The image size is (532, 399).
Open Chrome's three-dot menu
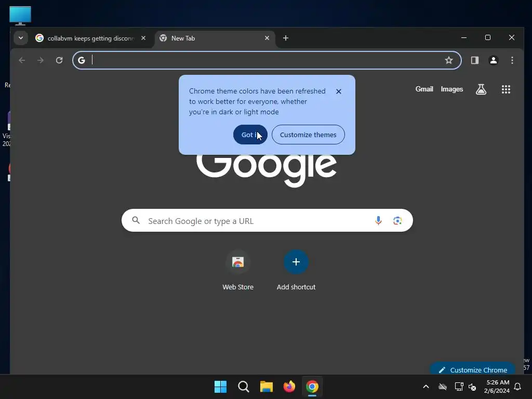[x=512, y=60]
